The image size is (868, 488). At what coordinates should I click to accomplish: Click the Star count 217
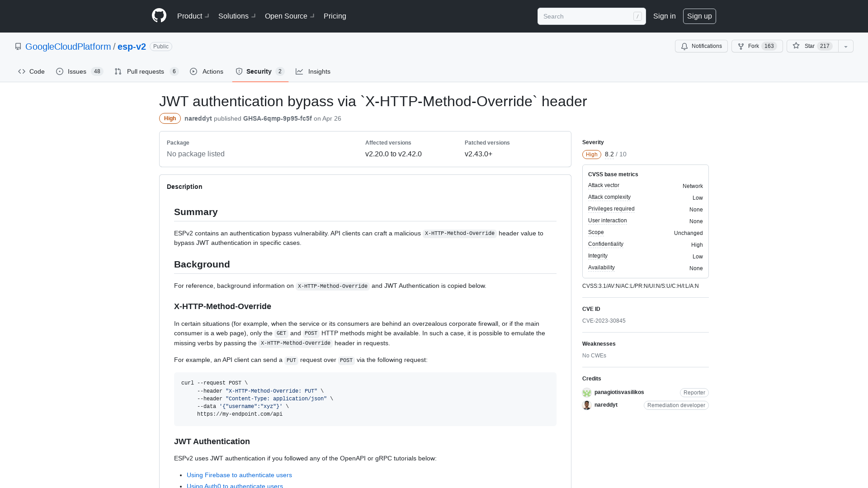(x=825, y=46)
